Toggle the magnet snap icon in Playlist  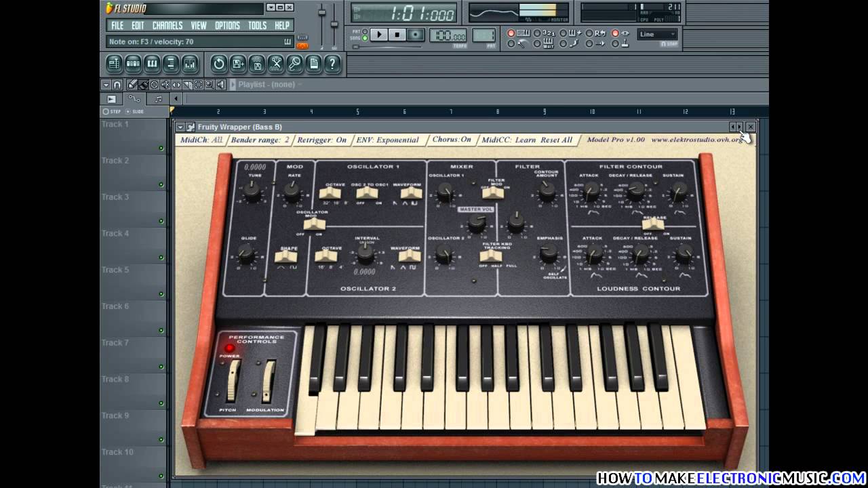pos(117,85)
